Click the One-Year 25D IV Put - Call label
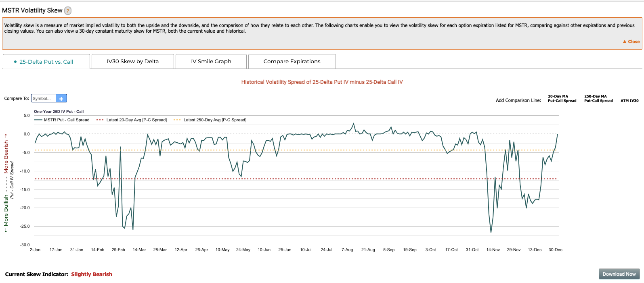Image resolution: width=644 pixels, height=283 pixels. tap(59, 112)
